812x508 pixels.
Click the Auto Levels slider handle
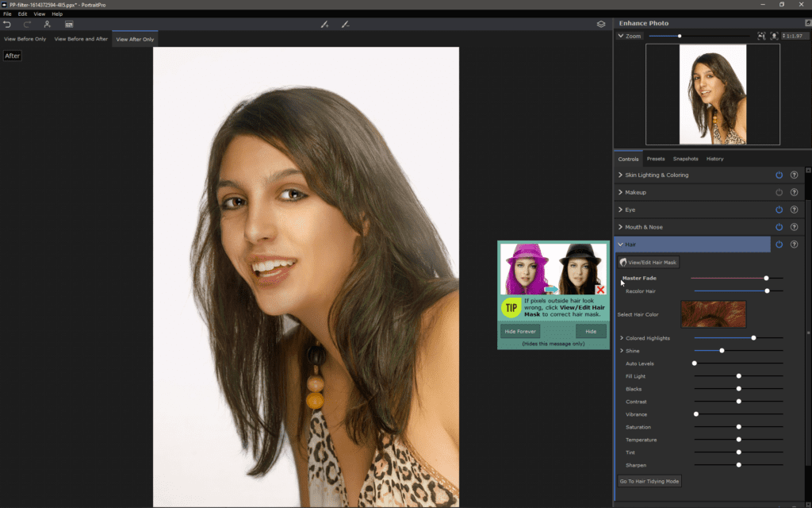[695, 364]
